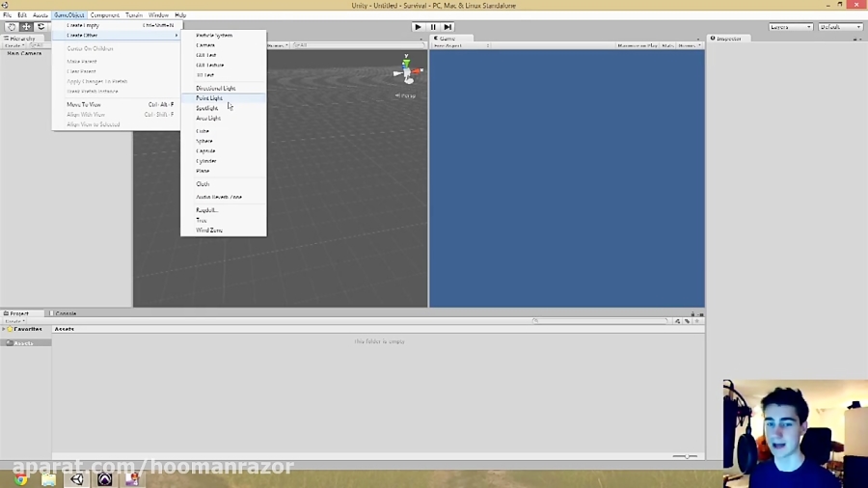Image resolution: width=868 pixels, height=488 pixels.
Task: Open Gizmos dropdown in Game view
Action: point(690,45)
